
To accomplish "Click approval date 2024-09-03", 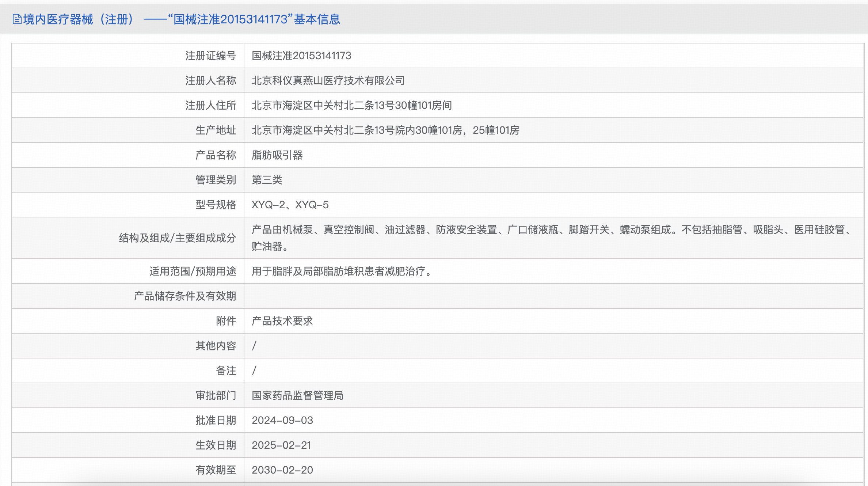I will point(282,420).
